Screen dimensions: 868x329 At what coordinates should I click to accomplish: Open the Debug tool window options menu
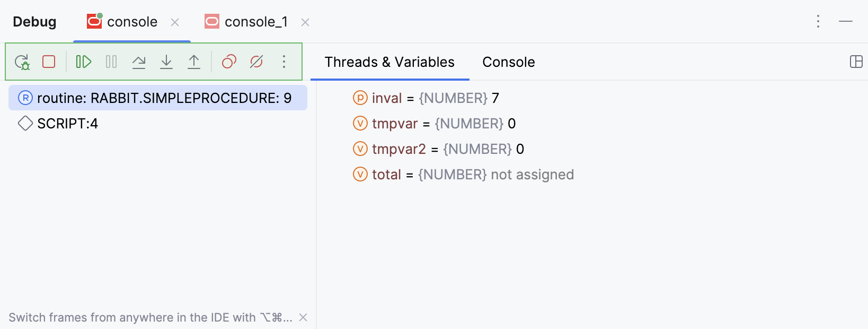(818, 22)
